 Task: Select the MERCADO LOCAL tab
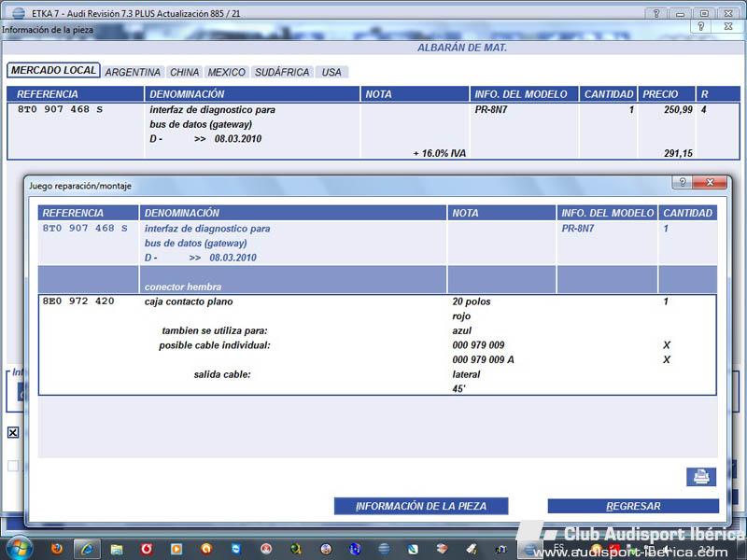tap(53, 71)
